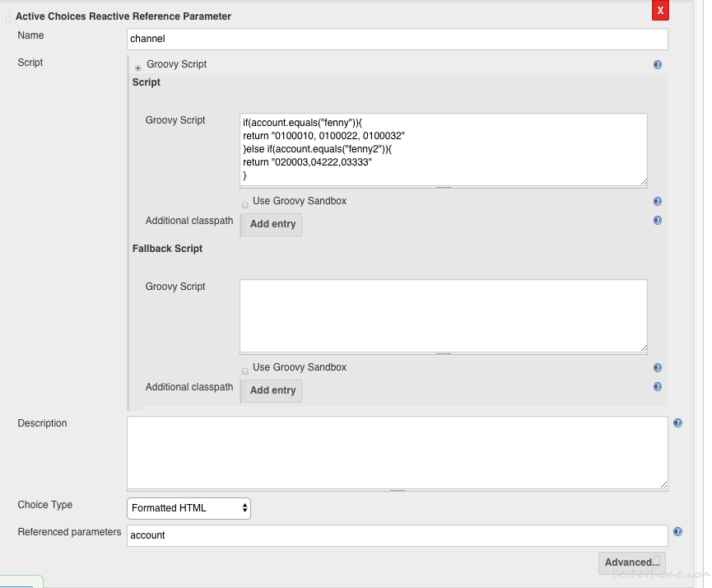
Task: Open the Choice Type Formatted HTML dropdown
Action: tap(188, 508)
